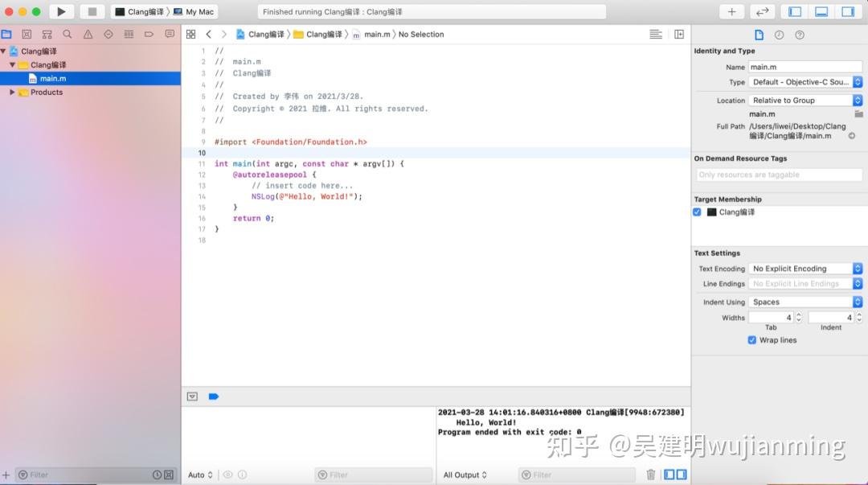Open the Breakpoint navigator

coord(149,35)
